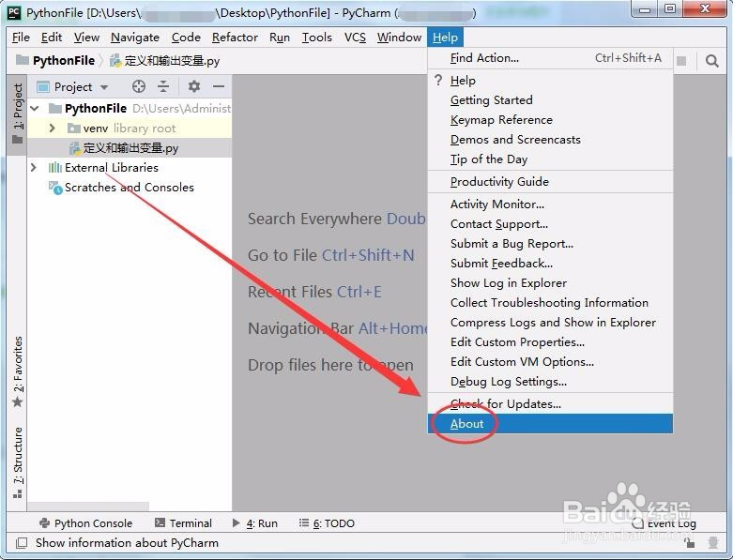Select About in the Help menu

550,424
